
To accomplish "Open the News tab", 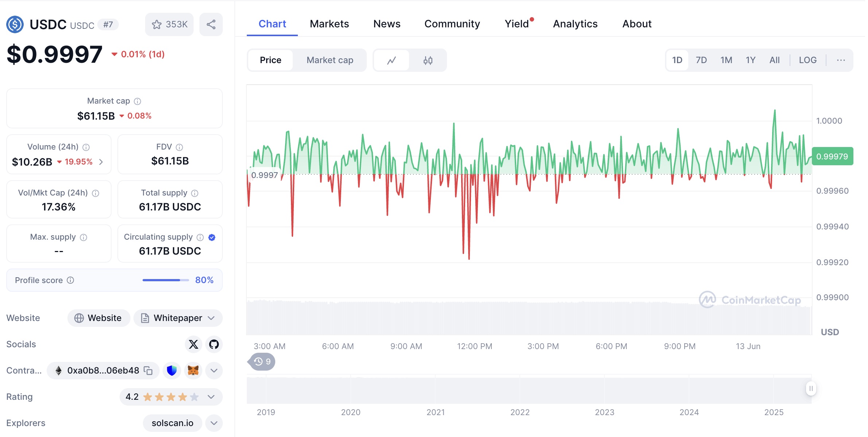I will [387, 24].
